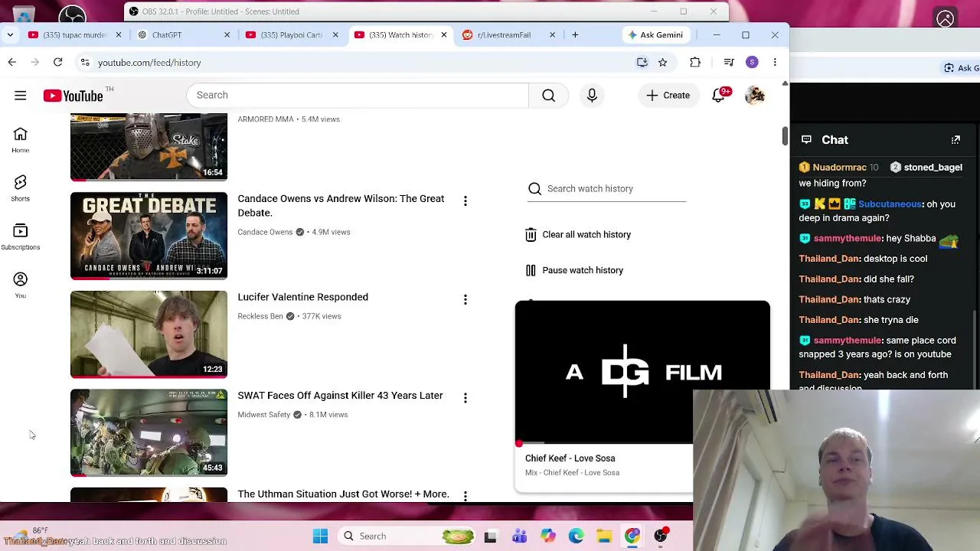Visit the Reckless Ben channel
The width and height of the screenshot is (980, 551).
pos(260,316)
